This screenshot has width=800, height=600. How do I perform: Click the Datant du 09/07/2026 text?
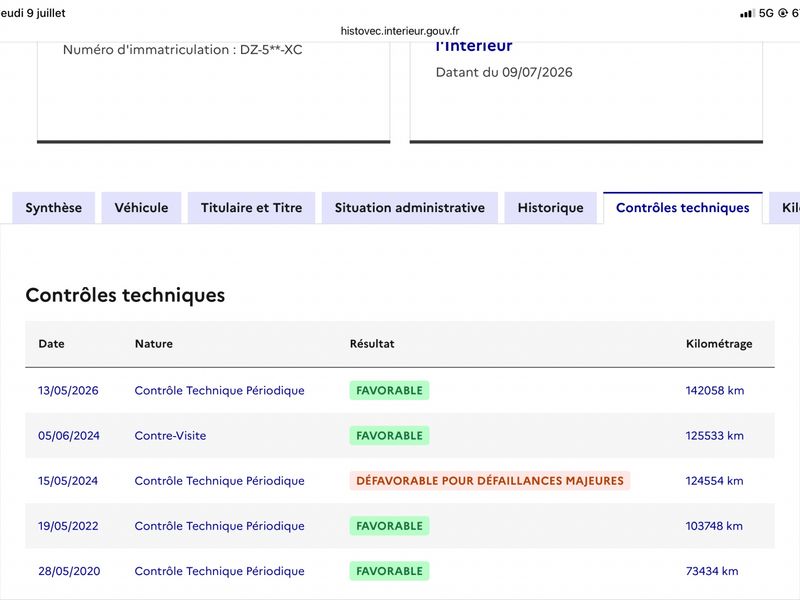click(504, 72)
